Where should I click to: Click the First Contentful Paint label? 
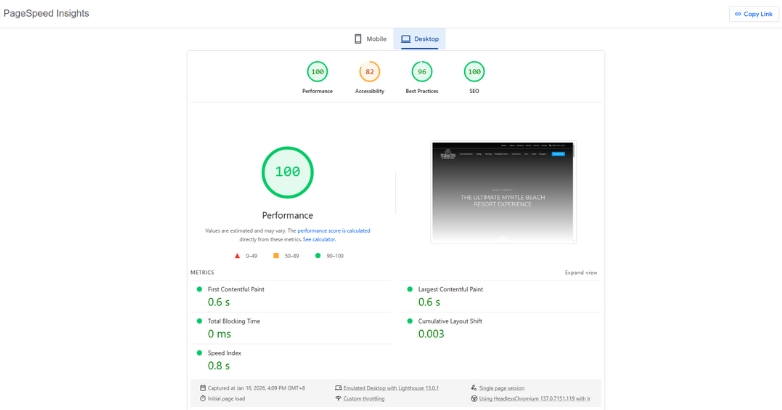coord(236,289)
